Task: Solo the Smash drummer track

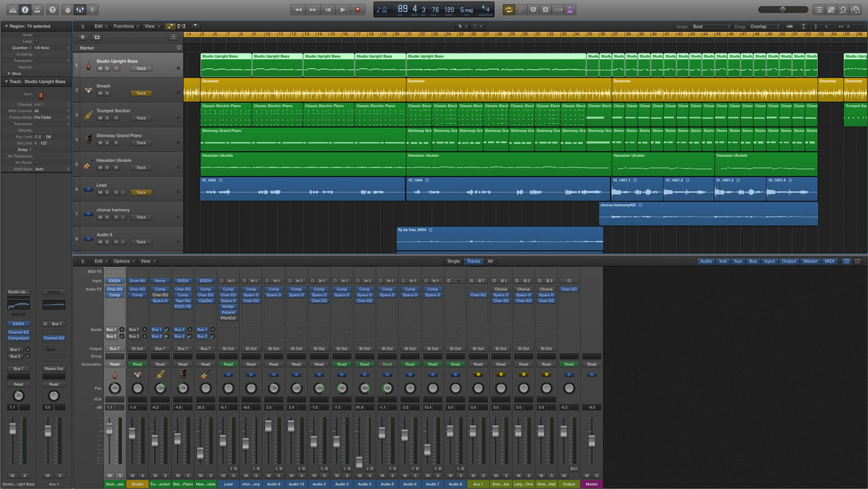Action: pos(107,93)
